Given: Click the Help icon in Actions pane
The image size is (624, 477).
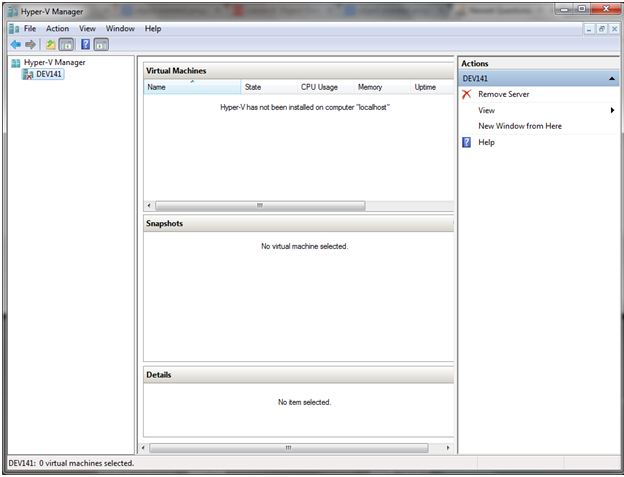Looking at the screenshot, I should [466, 142].
